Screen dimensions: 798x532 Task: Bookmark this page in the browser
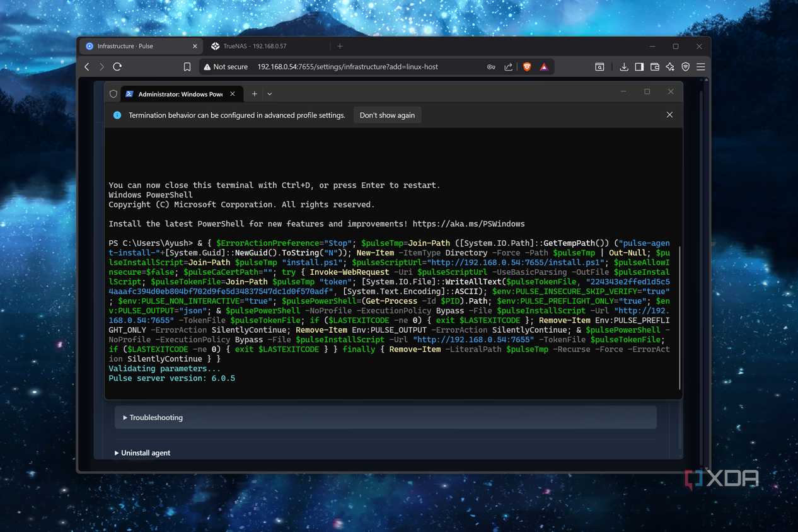tap(187, 67)
